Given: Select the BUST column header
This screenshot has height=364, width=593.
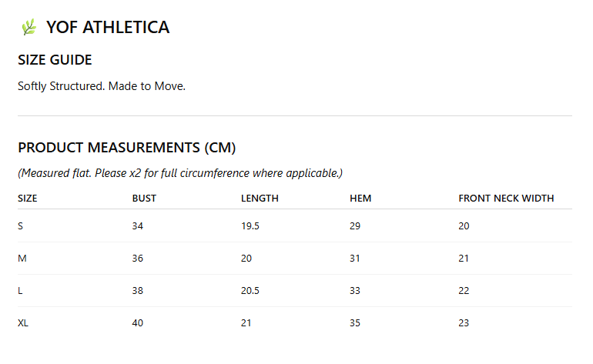Looking at the screenshot, I should [144, 199].
